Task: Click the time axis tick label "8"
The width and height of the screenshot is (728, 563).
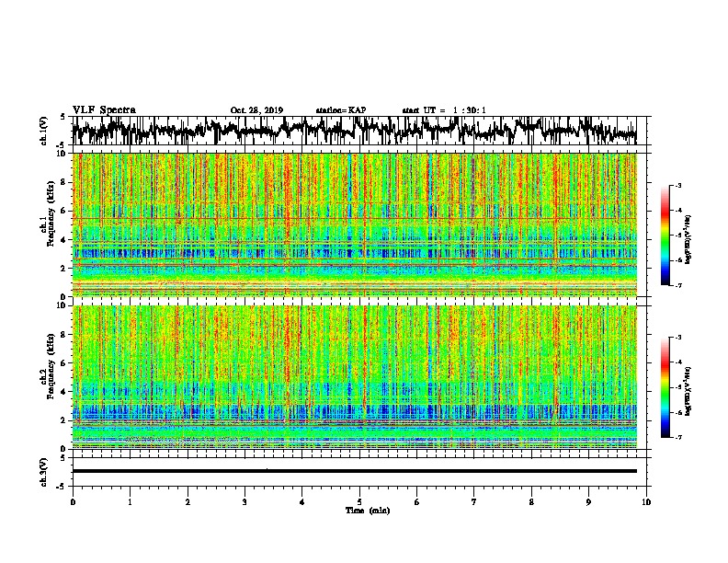Action: [x=531, y=502]
